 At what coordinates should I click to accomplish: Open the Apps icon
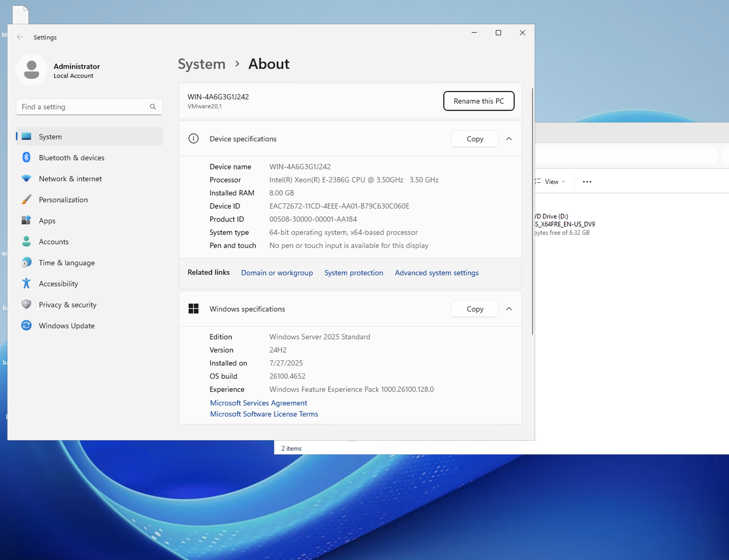26,220
